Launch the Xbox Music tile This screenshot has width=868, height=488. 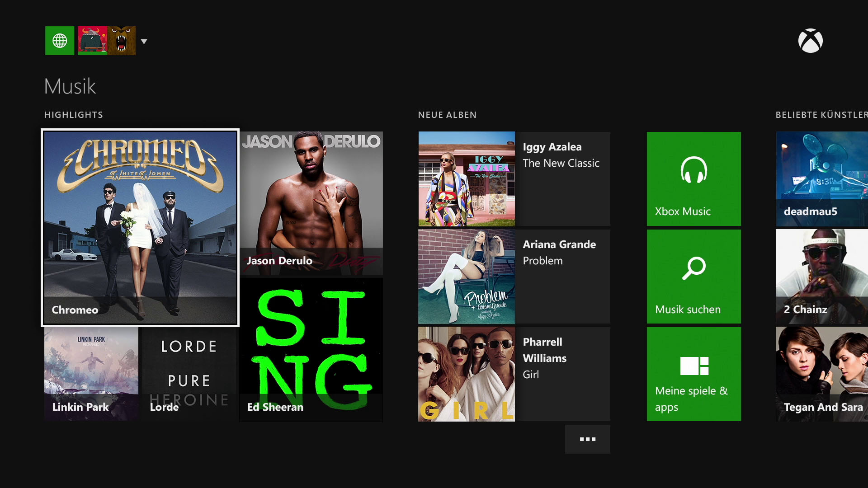coord(694,179)
